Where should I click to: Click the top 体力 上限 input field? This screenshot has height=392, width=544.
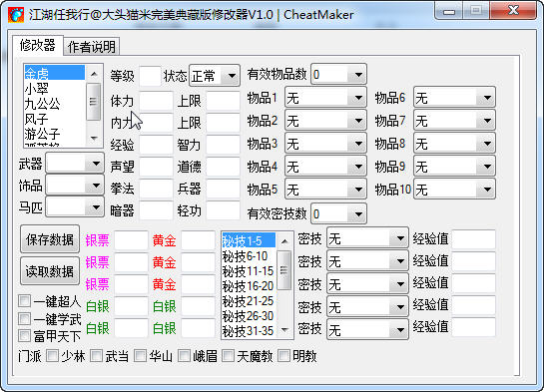coord(223,101)
